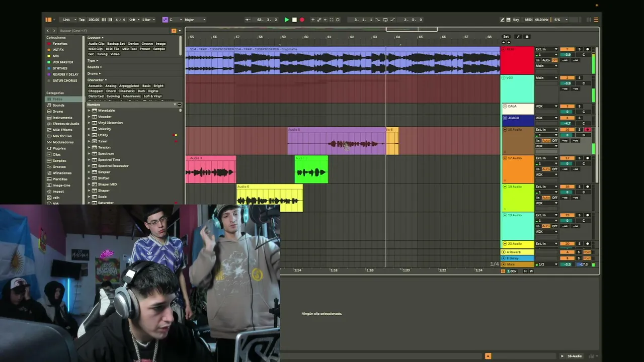Click the browser forward arrow
Screen dimensions: 644x362
tap(54, 31)
